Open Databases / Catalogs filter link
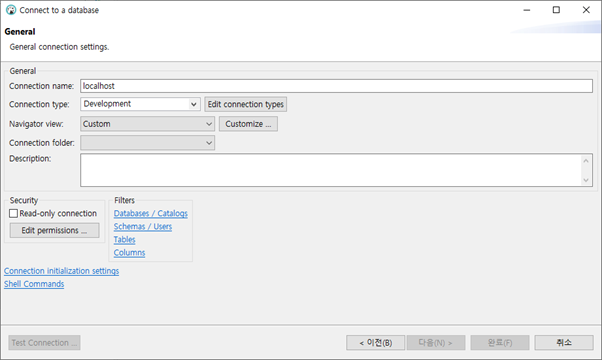 point(150,213)
